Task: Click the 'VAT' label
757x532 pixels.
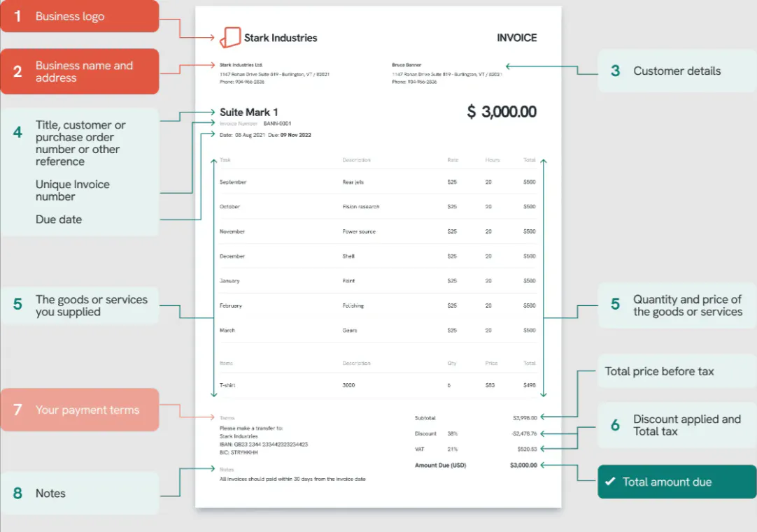Action: pos(419,449)
